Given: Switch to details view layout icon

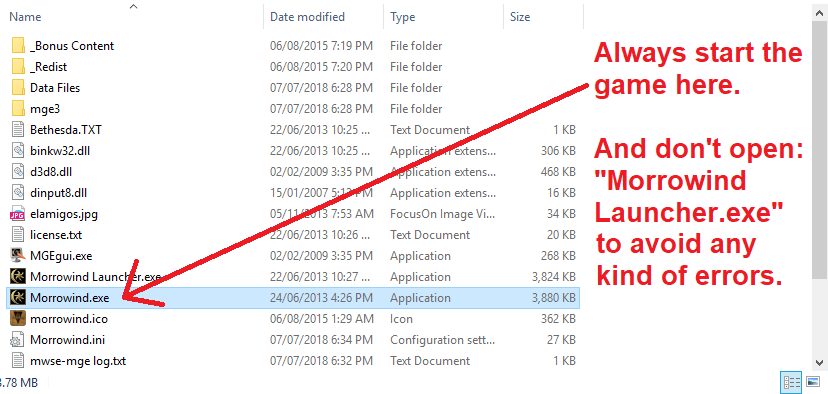Looking at the screenshot, I should [x=791, y=381].
